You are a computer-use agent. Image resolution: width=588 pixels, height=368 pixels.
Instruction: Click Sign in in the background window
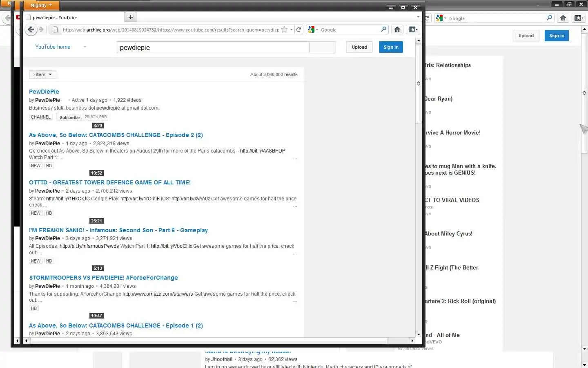point(557,36)
